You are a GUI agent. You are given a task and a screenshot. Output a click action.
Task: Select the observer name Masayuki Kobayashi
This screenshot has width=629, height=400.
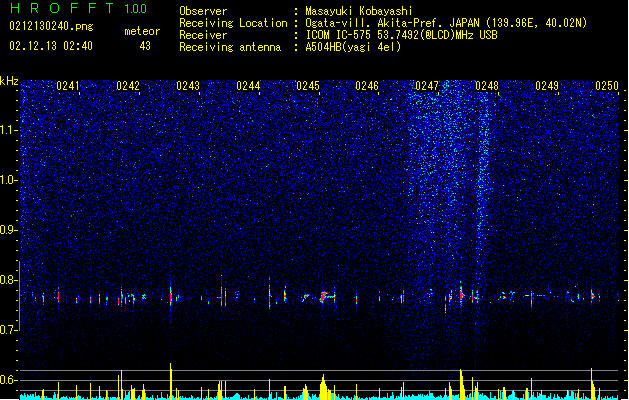point(359,11)
